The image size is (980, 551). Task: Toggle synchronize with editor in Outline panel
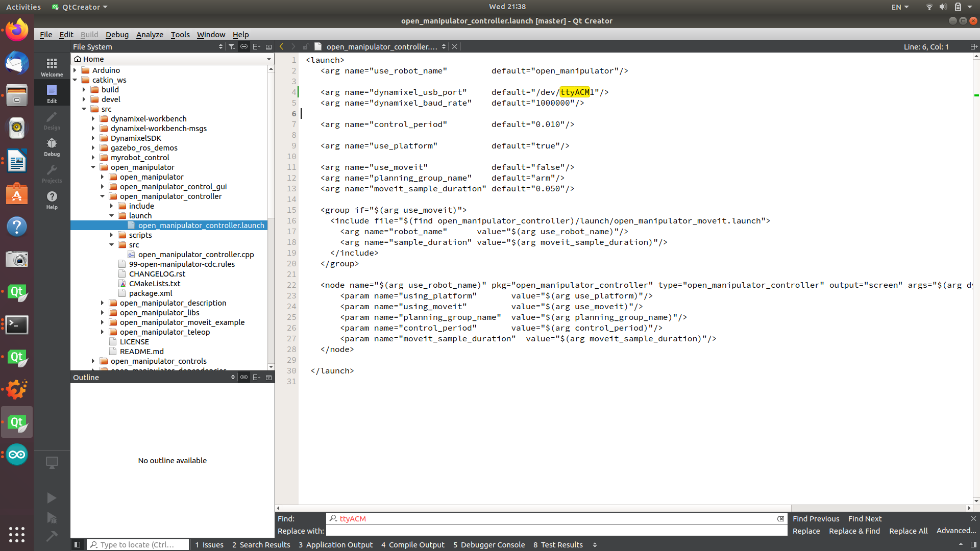pyautogui.click(x=244, y=377)
